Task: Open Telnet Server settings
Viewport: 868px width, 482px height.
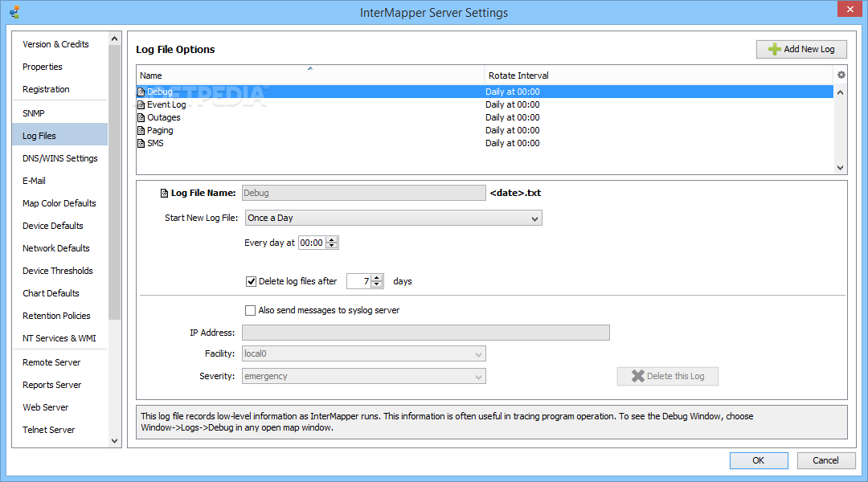Action: 49,430
